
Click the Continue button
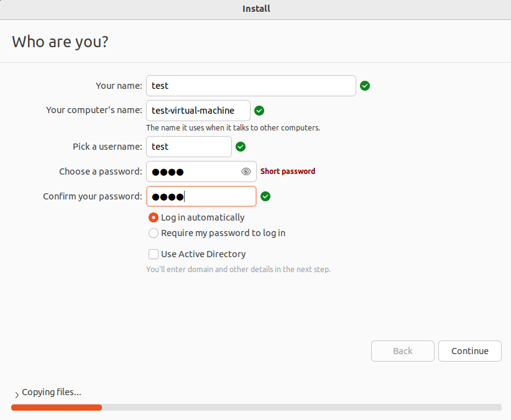469,351
